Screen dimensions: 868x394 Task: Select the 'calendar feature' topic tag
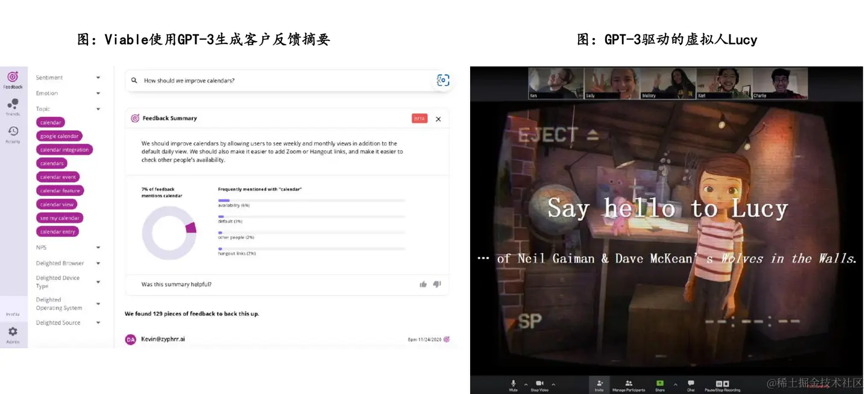pos(60,190)
